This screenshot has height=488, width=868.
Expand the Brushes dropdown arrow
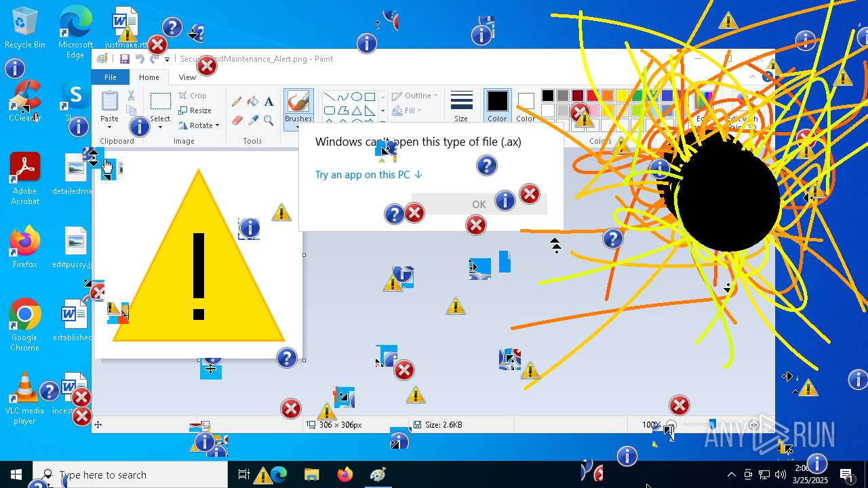[298, 126]
